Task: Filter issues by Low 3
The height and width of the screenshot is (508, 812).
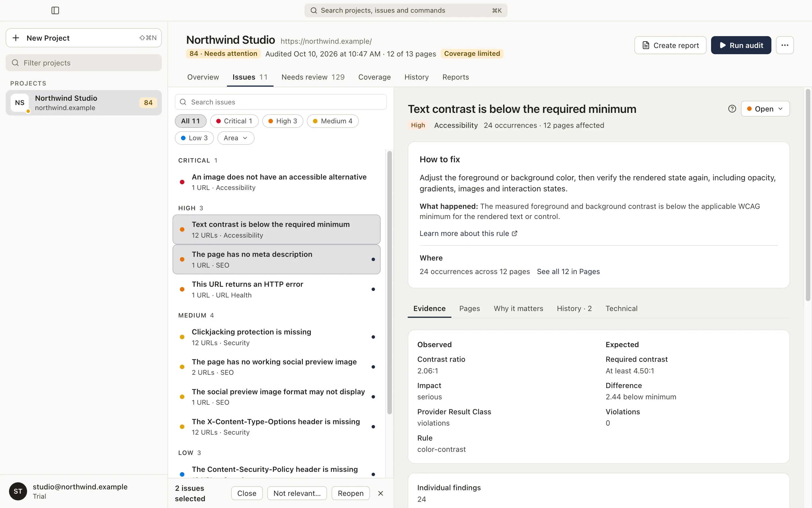Action: click(194, 138)
